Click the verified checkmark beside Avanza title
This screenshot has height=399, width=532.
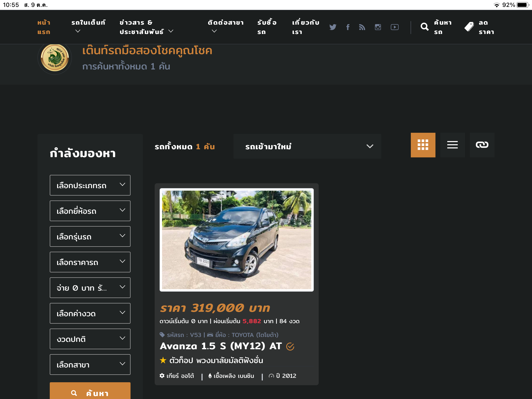coord(290,347)
